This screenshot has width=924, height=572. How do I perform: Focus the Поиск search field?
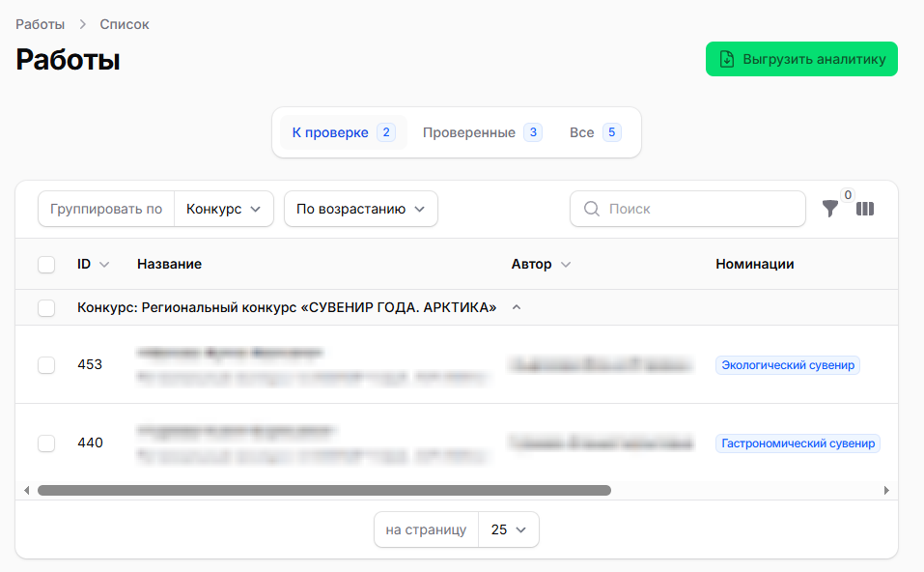click(x=687, y=209)
